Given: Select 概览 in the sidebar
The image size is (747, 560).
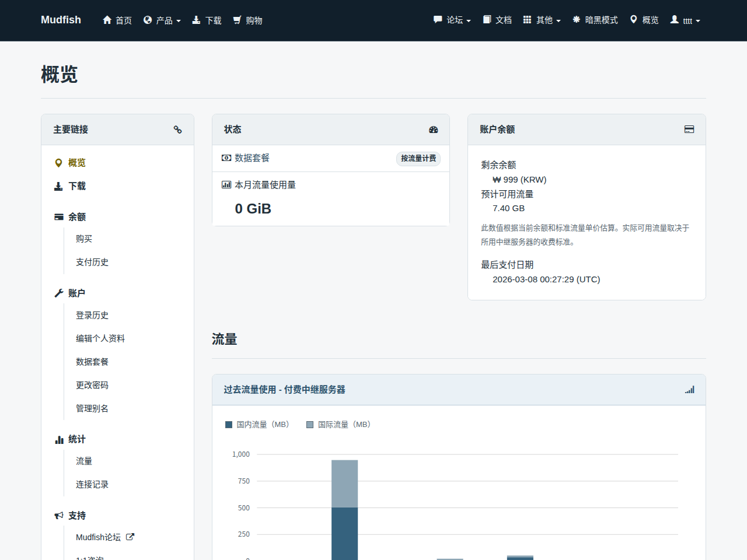Looking at the screenshot, I should [77, 163].
